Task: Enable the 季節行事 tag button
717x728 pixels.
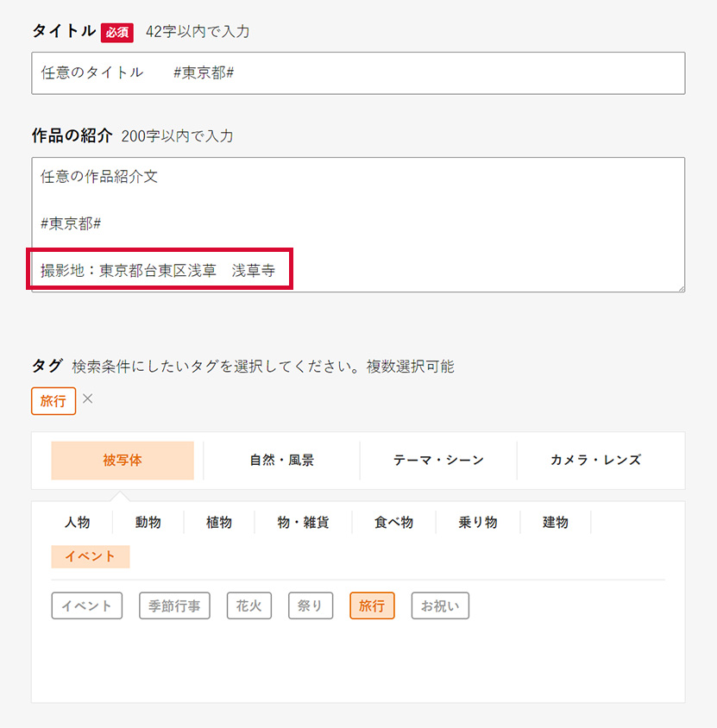Action: (174, 606)
